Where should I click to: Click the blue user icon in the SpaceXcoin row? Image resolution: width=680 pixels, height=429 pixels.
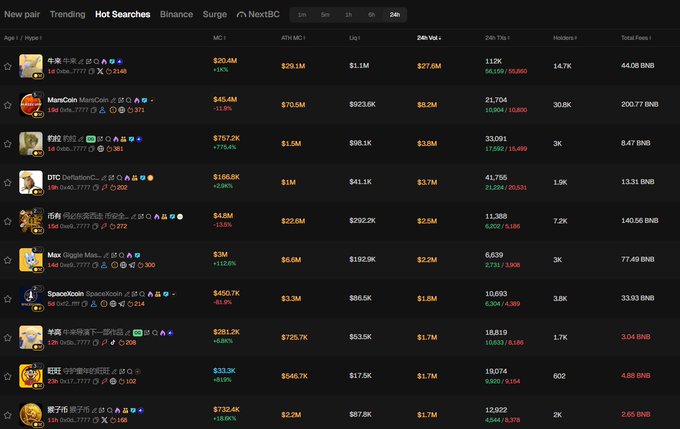click(94, 304)
